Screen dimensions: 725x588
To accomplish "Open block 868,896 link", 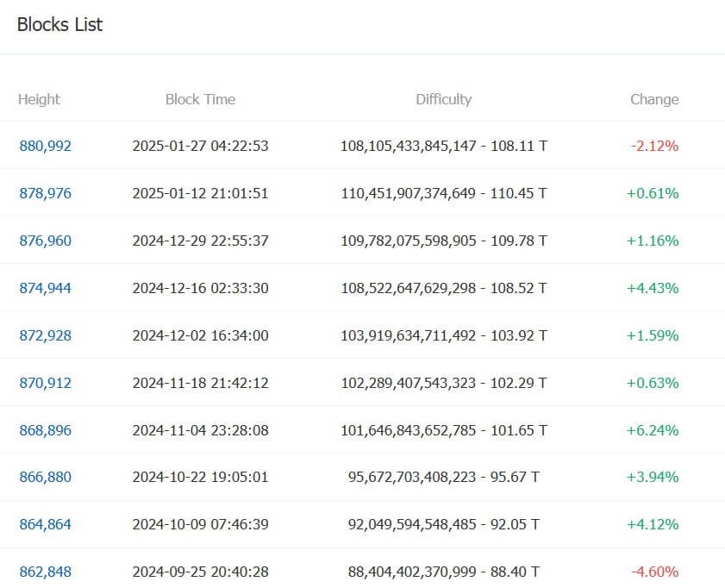I will click(x=45, y=430).
